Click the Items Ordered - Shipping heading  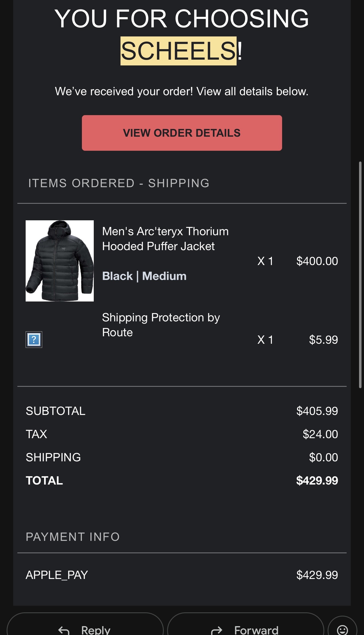(119, 183)
